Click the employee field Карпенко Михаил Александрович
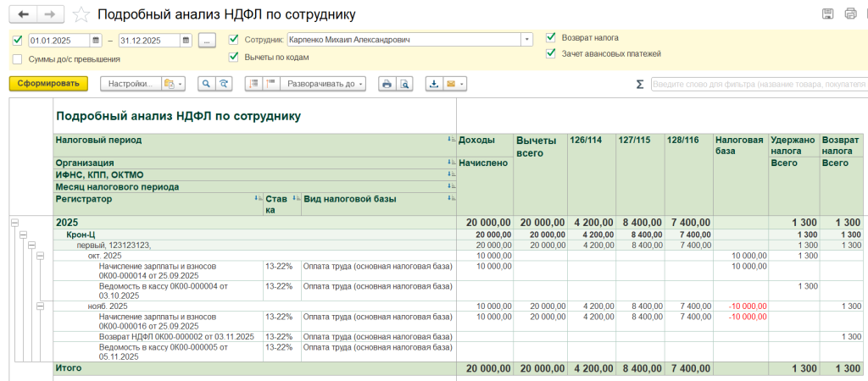This screenshot has height=381, width=868. (403, 40)
